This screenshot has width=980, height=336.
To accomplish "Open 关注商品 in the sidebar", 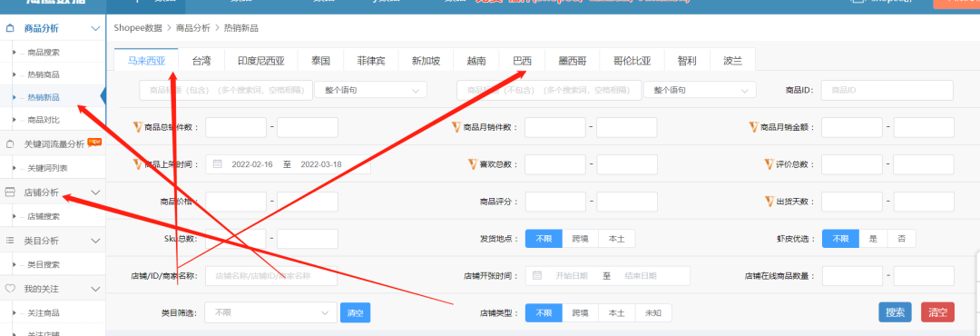I will pyautogui.click(x=44, y=312).
